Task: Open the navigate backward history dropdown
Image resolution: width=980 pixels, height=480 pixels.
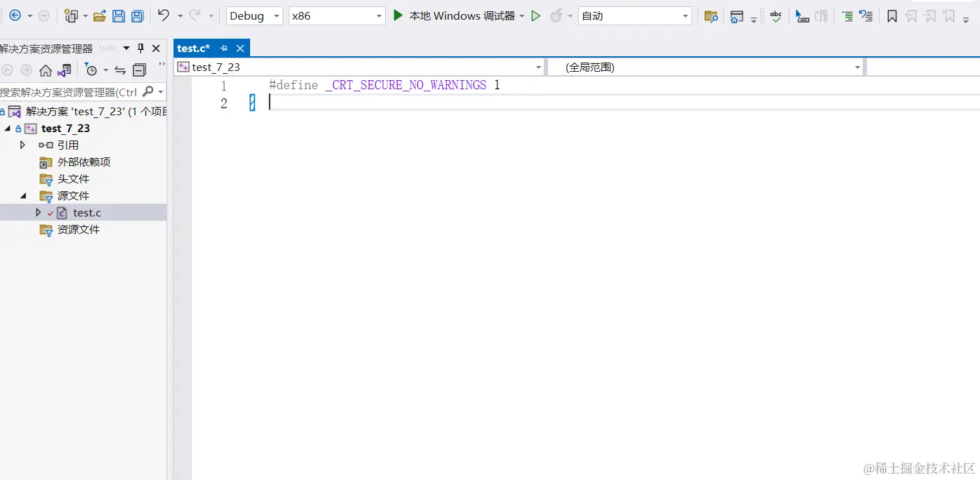Action: (x=30, y=15)
